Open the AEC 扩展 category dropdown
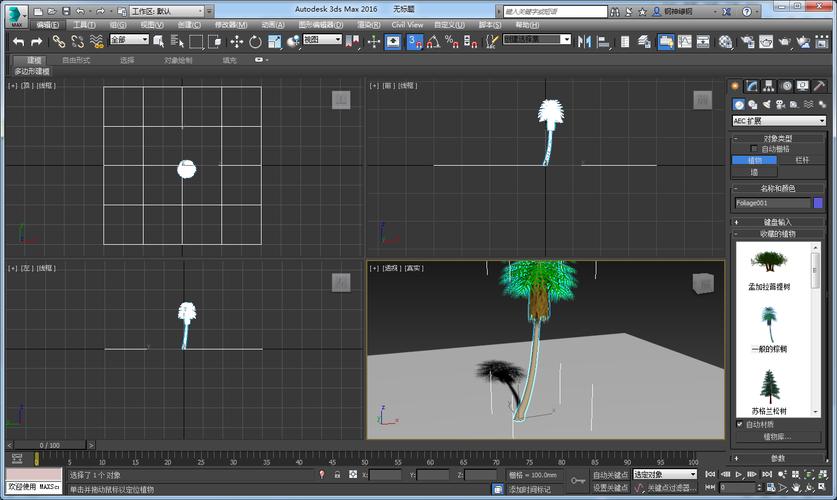Screen dimensions: 837x500 click(x=779, y=121)
